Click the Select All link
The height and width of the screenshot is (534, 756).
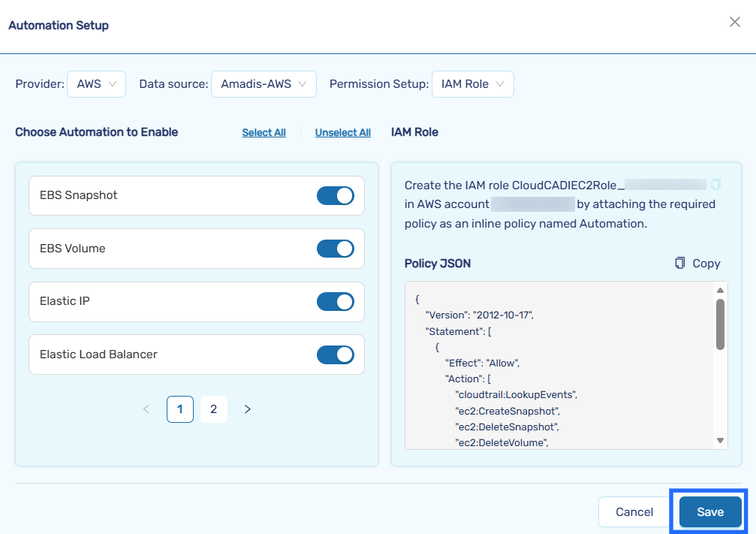[264, 133]
